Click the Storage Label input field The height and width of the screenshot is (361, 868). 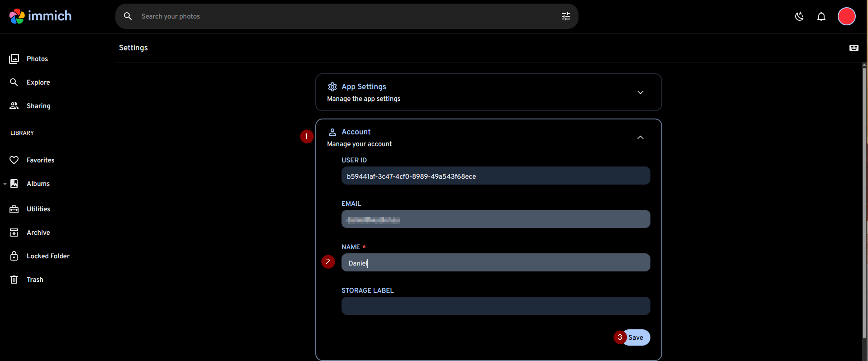(495, 306)
